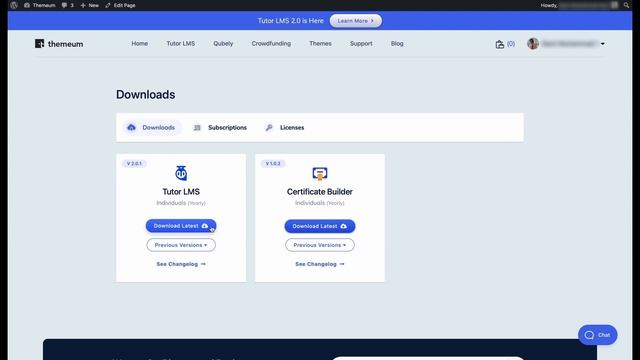Open See Changelog for Certificate Builder
The width and height of the screenshot is (640, 360).
(320, 264)
